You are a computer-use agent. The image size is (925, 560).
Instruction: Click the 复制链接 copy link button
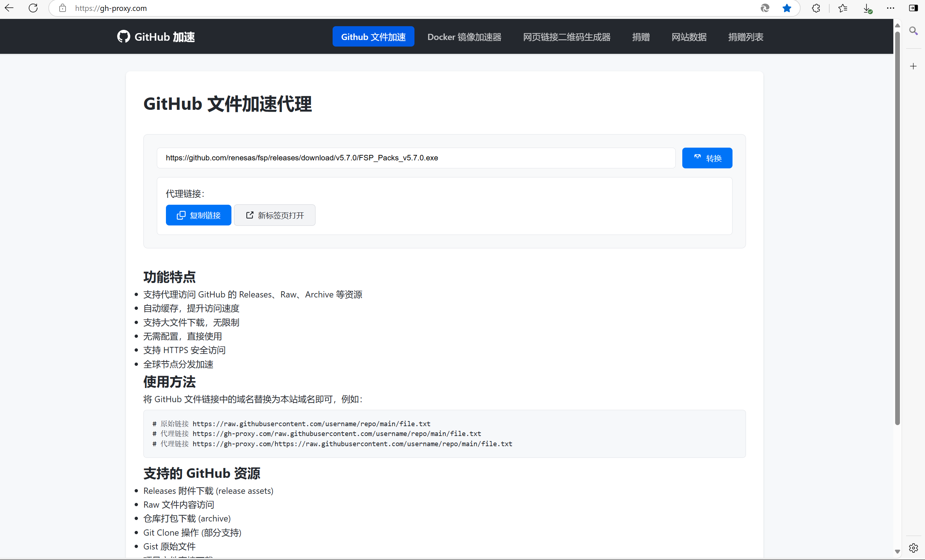[198, 215]
